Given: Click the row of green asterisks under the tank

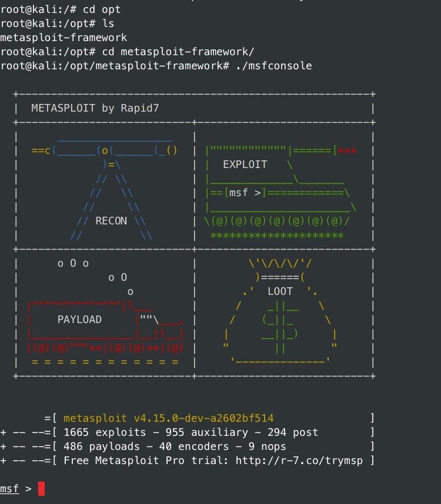Looking at the screenshot, I should click(x=276, y=236).
